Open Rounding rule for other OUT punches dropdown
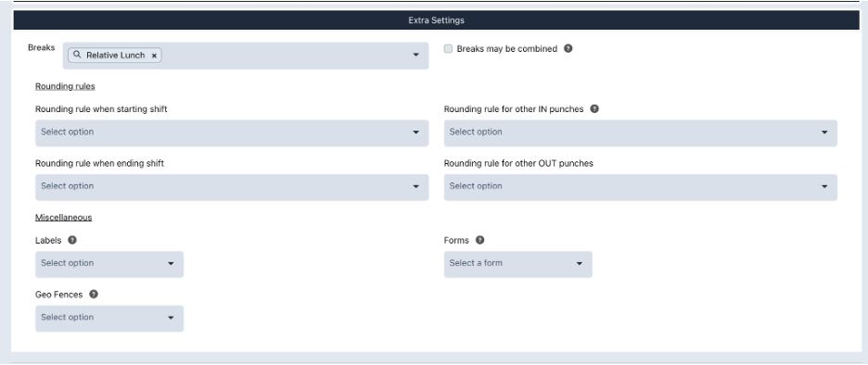Image resolution: width=868 pixels, height=365 pixels. click(x=641, y=187)
